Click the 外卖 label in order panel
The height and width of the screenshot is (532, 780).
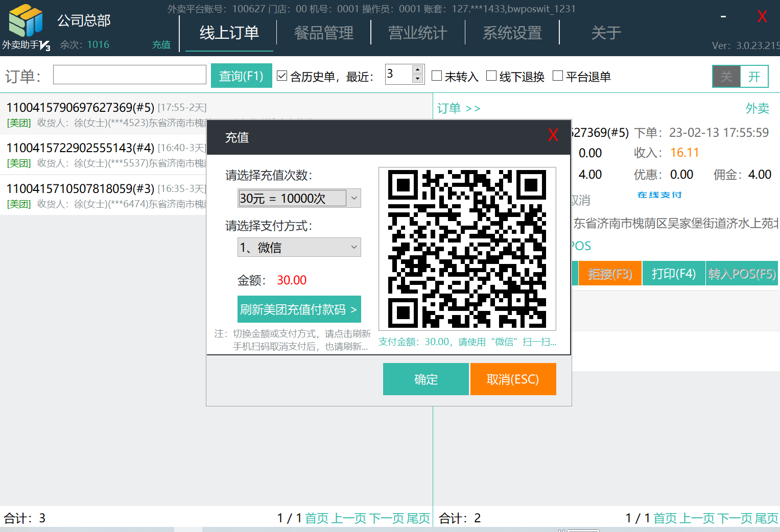pos(758,108)
